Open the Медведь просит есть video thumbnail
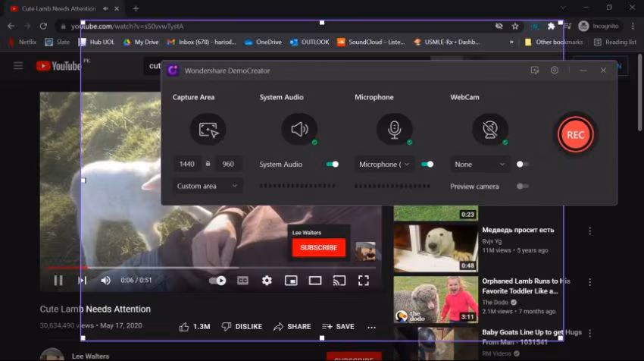644x361 pixels. (436, 248)
